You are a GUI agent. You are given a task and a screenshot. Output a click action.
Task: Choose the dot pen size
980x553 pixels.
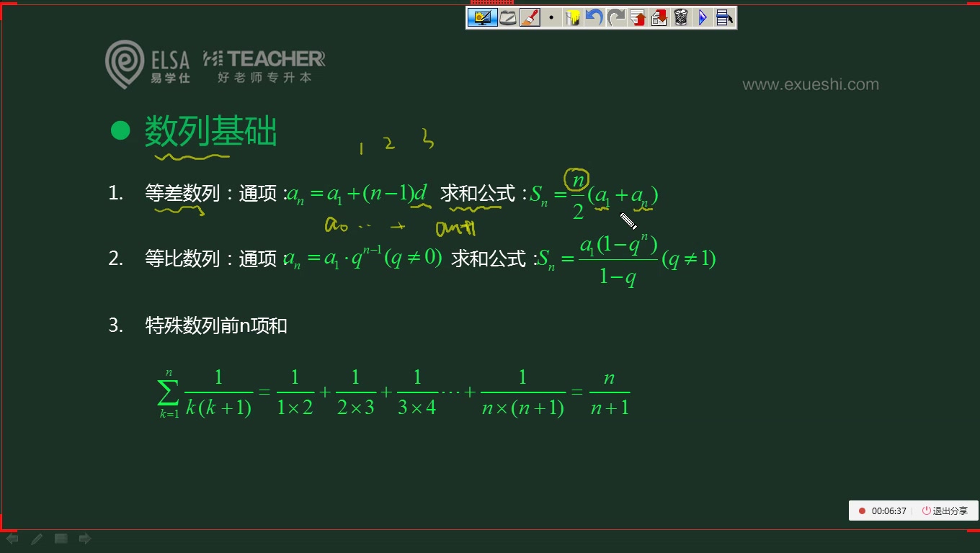click(551, 17)
